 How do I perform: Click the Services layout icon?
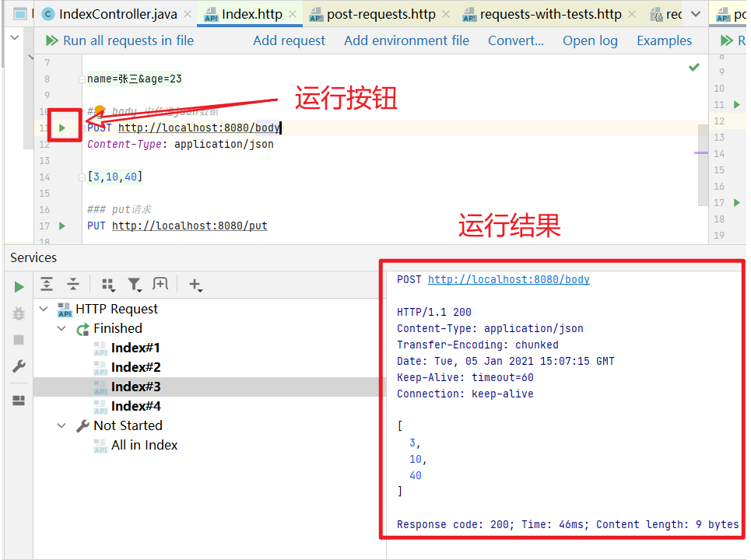[x=19, y=401]
